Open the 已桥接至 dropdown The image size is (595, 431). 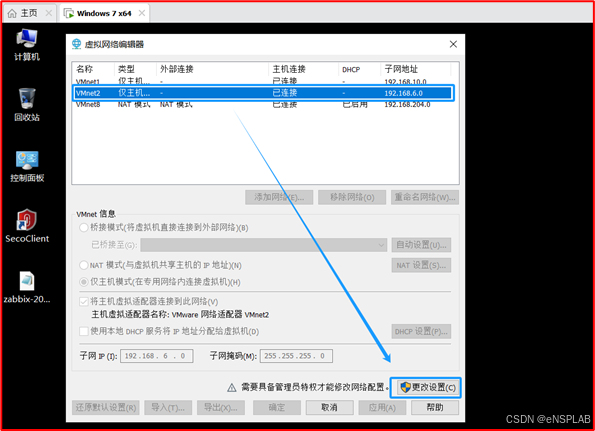pyautogui.click(x=263, y=245)
